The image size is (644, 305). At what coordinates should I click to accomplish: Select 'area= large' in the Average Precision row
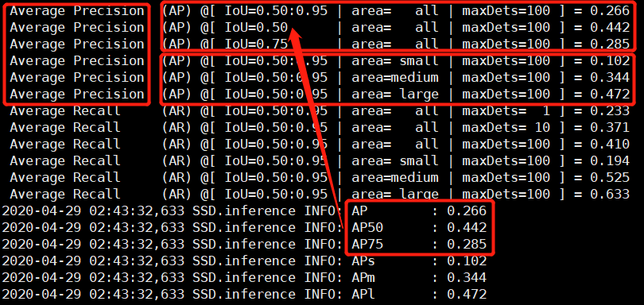click(x=395, y=94)
